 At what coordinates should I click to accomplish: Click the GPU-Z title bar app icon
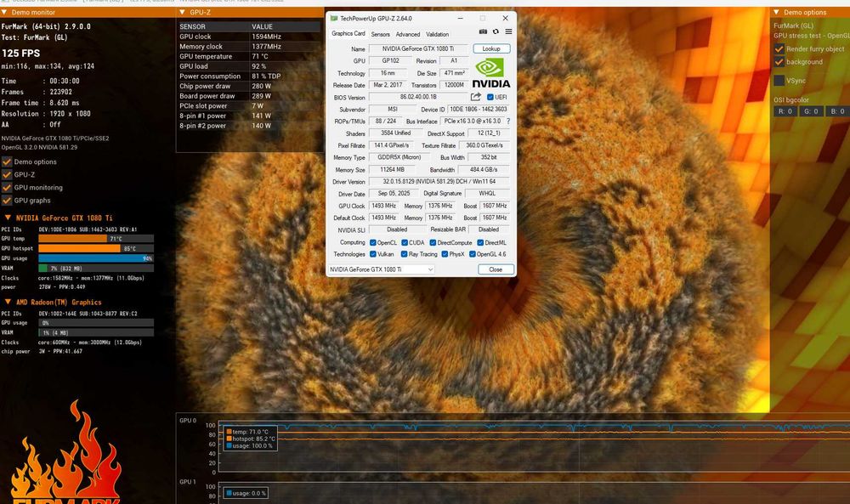coord(334,18)
